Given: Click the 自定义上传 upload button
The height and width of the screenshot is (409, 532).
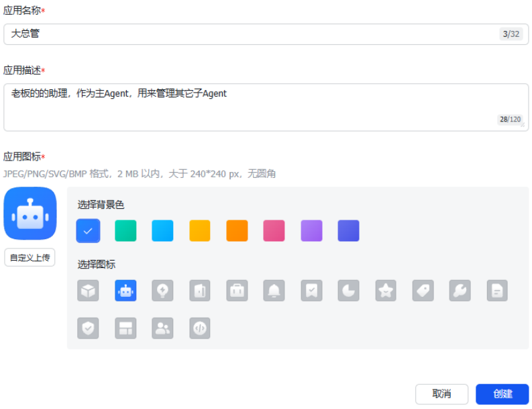Looking at the screenshot, I should (30, 257).
